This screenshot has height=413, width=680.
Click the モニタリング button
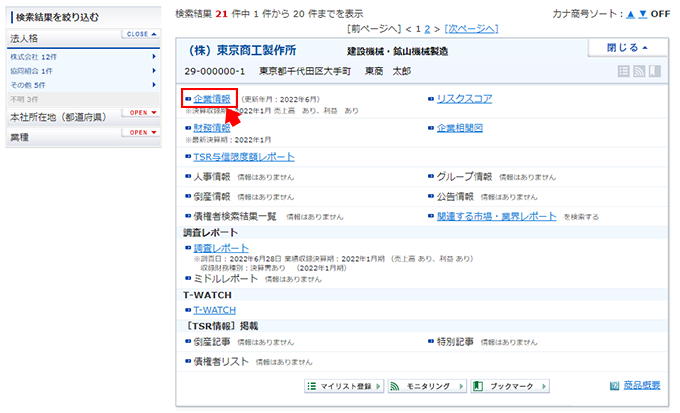[x=427, y=386]
